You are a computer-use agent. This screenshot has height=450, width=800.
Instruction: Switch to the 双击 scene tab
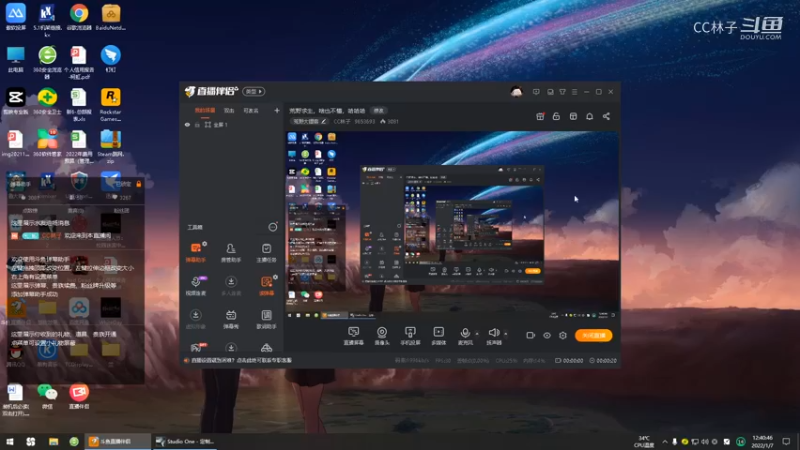click(x=229, y=111)
